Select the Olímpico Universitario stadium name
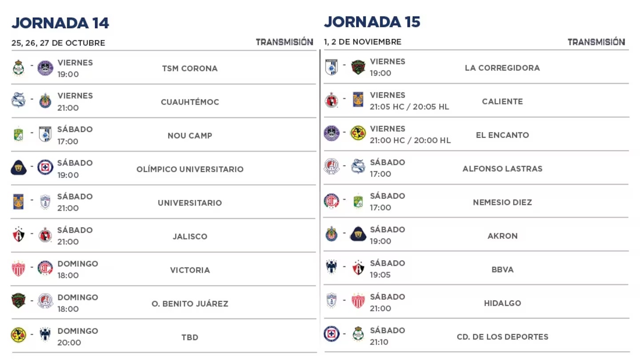Screen dimensions: 640x364 pyautogui.click(x=190, y=169)
